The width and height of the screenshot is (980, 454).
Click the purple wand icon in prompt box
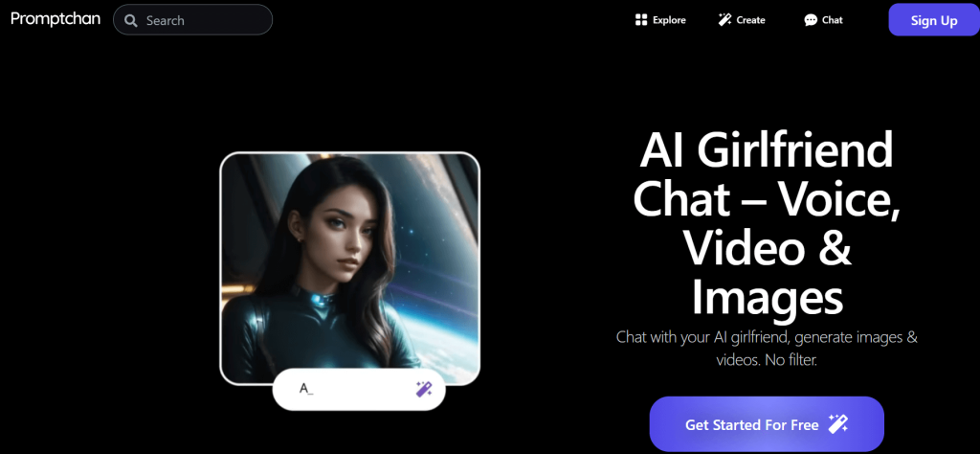(x=424, y=389)
